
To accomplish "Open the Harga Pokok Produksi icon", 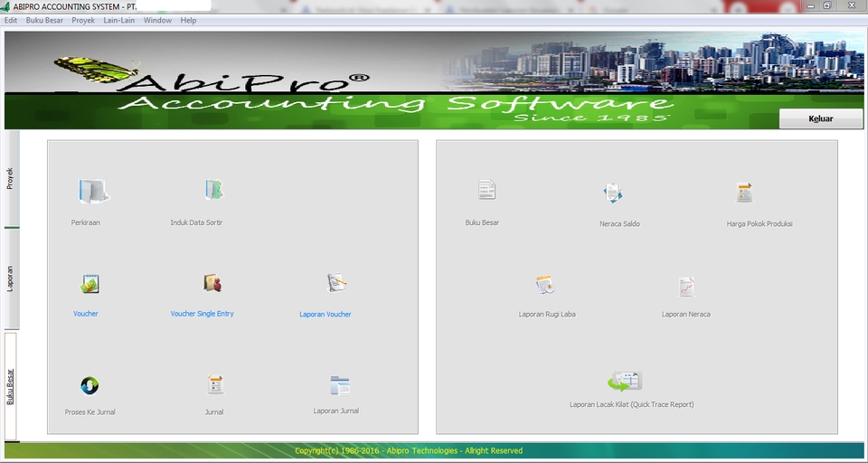I will point(744,193).
